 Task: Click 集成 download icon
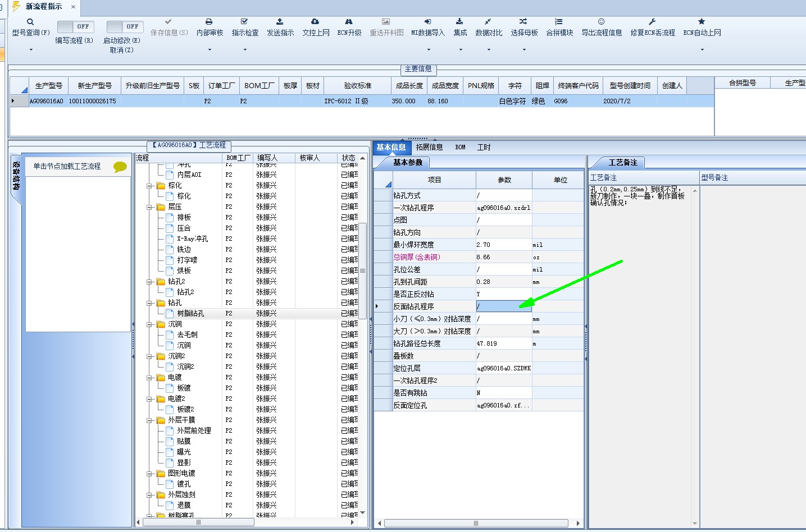tap(459, 22)
